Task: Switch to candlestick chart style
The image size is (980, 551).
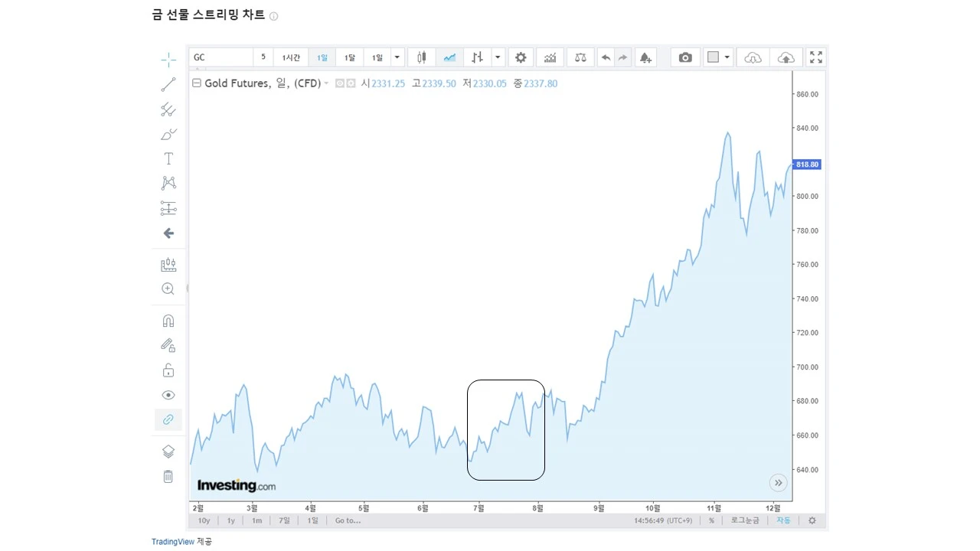Action: point(422,57)
